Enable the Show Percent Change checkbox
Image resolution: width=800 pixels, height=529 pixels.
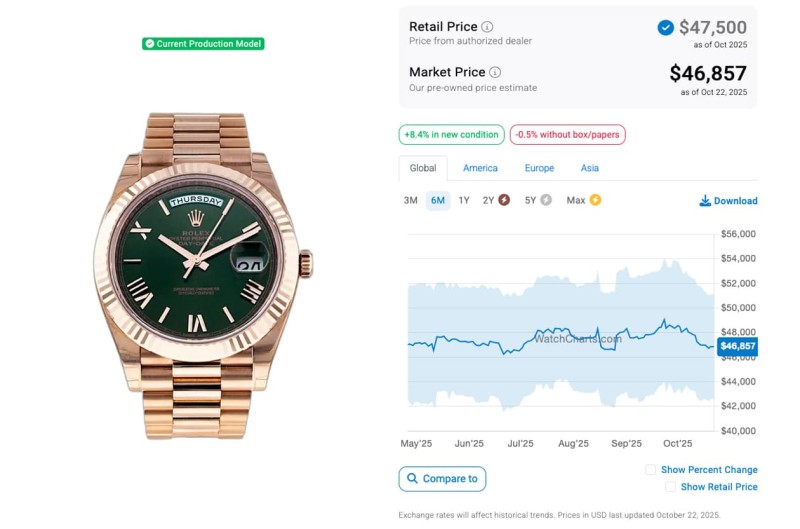pyautogui.click(x=651, y=470)
